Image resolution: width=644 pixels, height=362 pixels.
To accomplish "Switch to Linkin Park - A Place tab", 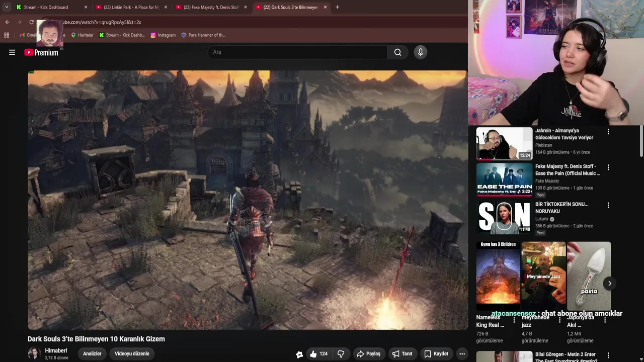I will (x=131, y=7).
